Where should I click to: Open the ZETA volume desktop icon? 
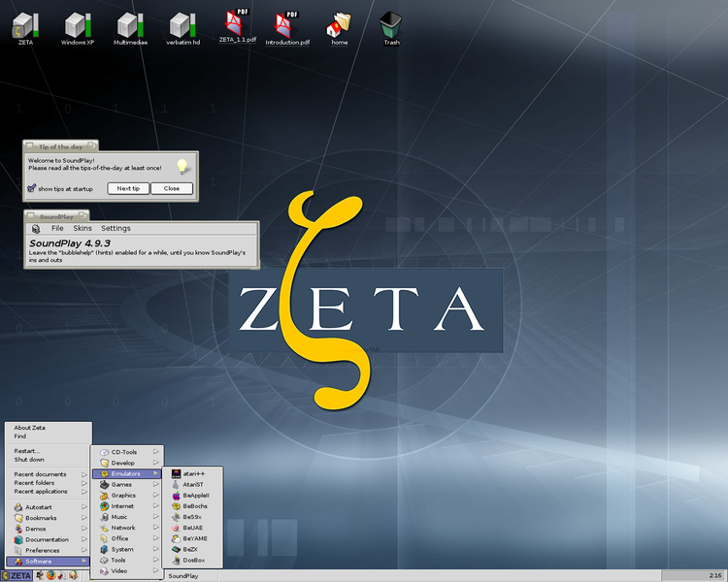(25, 28)
